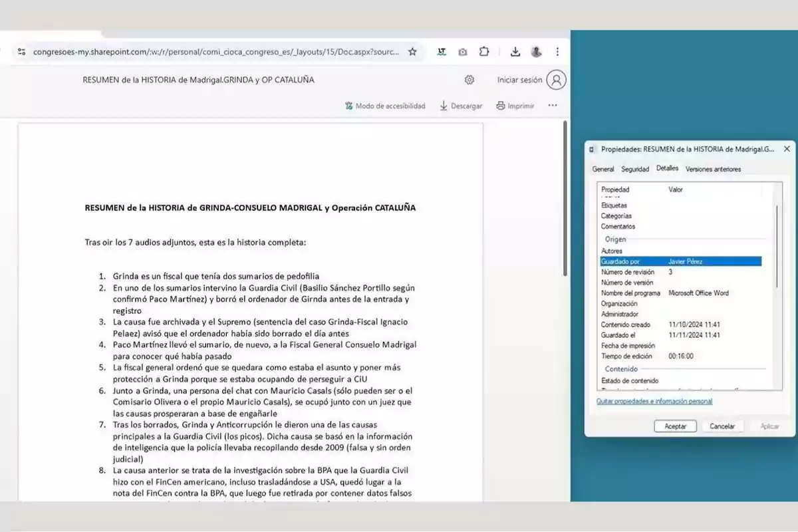The image size is (798, 532).
Task: Click the Aceptar button
Action: coord(676,426)
